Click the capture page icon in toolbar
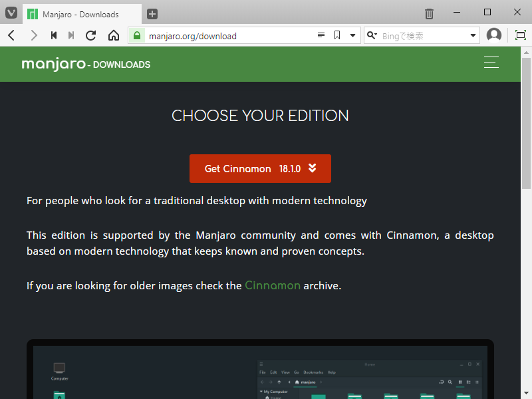Viewport: 532px width, 399px height. (x=521, y=35)
